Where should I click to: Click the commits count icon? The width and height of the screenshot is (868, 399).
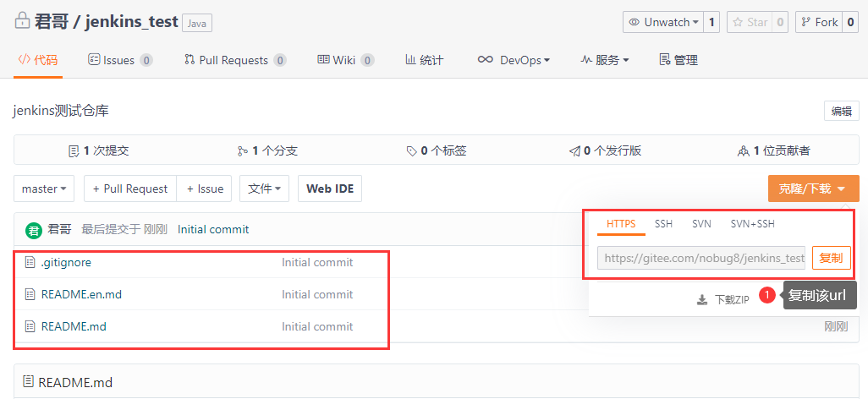[x=74, y=151]
